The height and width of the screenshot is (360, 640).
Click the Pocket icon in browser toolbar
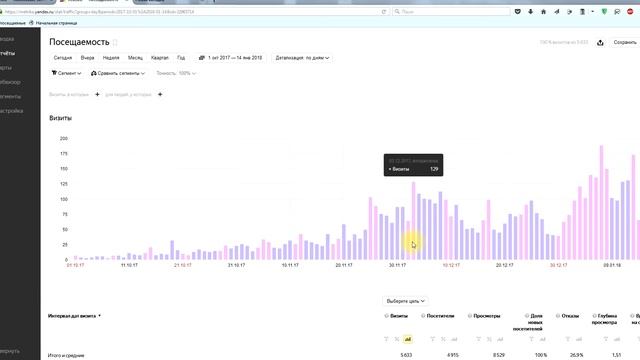pyautogui.click(x=518, y=12)
